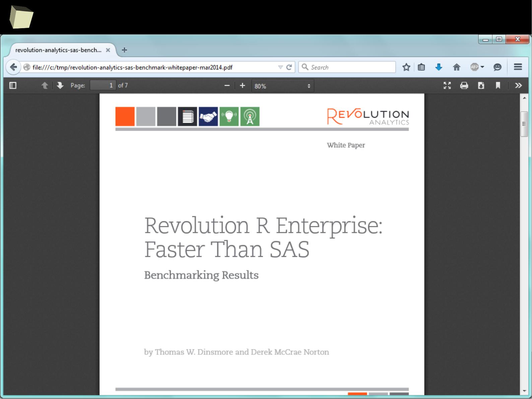The height and width of the screenshot is (399, 532).
Task: Select the revolution-analytics-sas-bench tab
Action: (58, 50)
